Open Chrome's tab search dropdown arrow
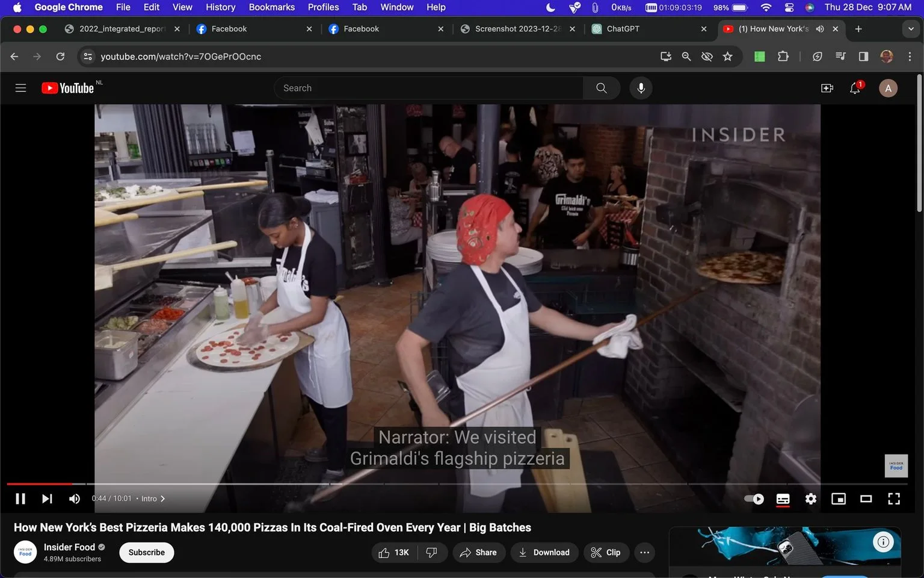Screen dimensions: 924x578 [911, 29]
